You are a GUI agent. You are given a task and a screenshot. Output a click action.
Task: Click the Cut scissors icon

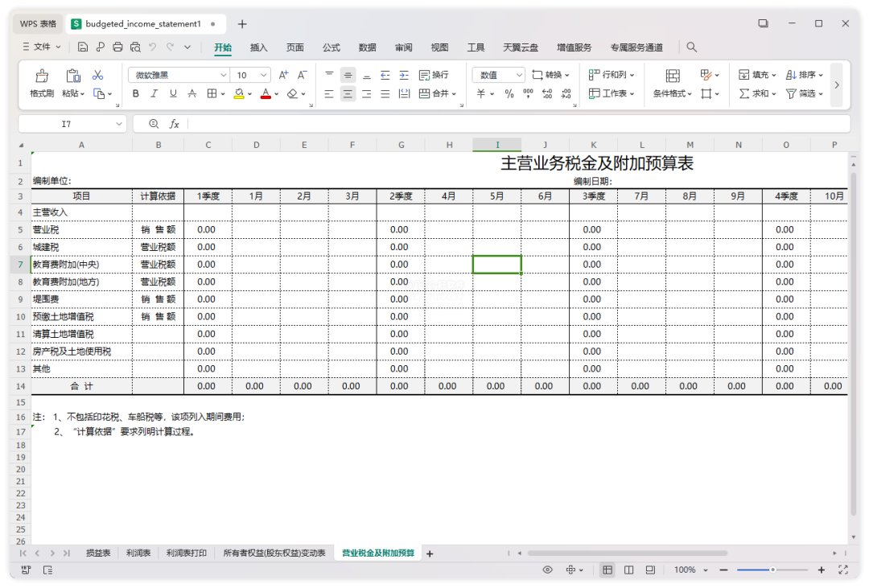point(98,75)
